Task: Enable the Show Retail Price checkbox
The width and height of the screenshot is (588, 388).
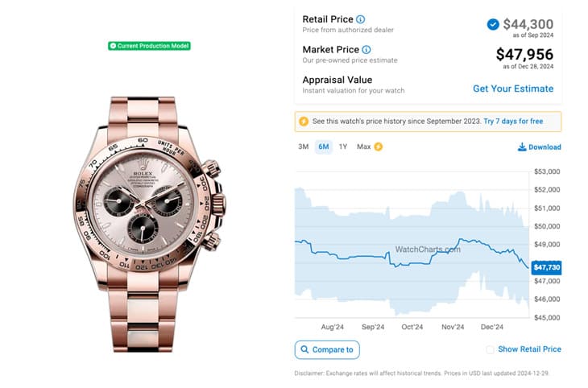Action: [490, 349]
